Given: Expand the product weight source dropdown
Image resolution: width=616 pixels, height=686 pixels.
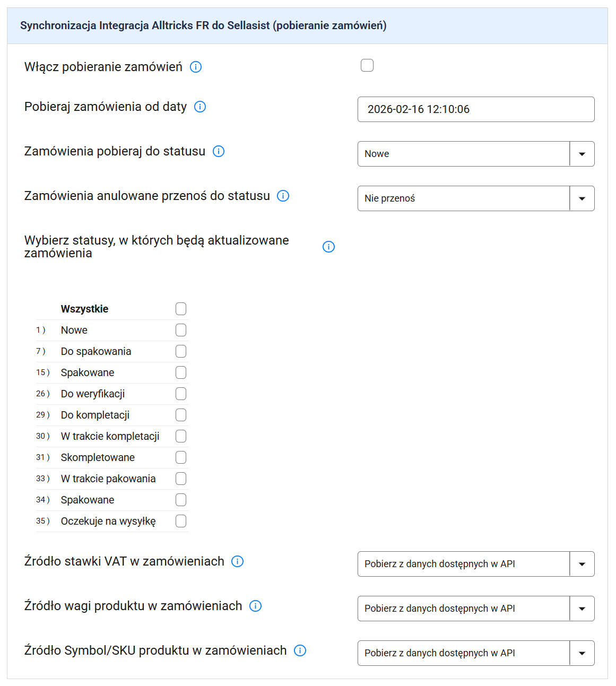Looking at the screenshot, I should pyautogui.click(x=475, y=609).
